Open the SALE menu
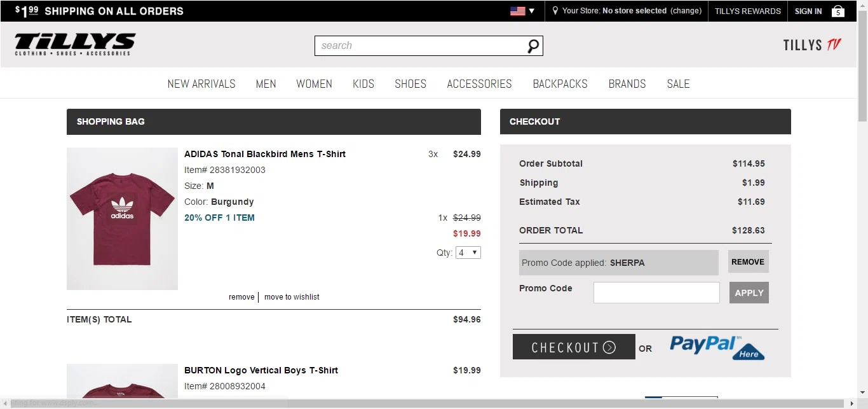 coord(678,84)
